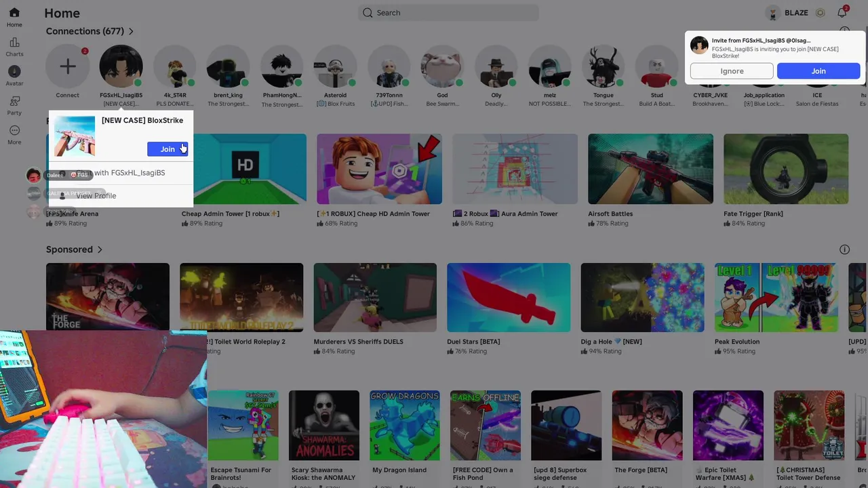Open Toilet World Roleplay 2 tile
868x488 pixels.
coord(241,298)
